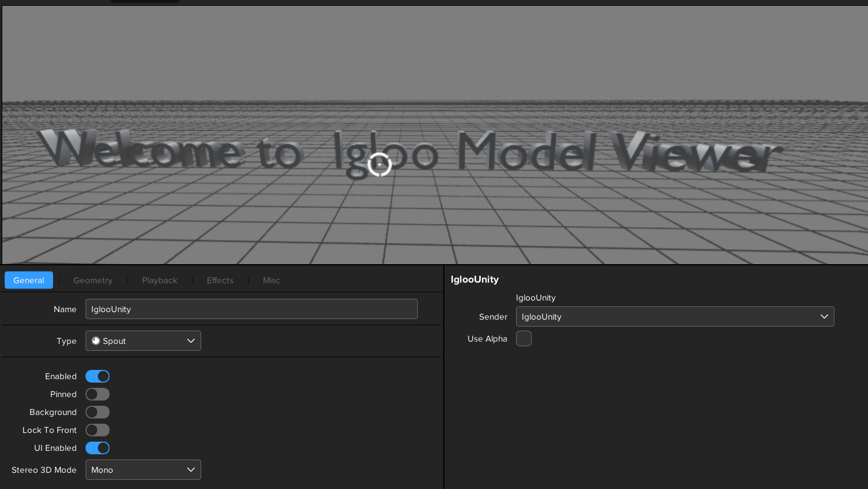Click the Welcome 3D text in the preview
Image resolution: width=868 pixels, height=489 pixels.
pyautogui.click(x=139, y=150)
